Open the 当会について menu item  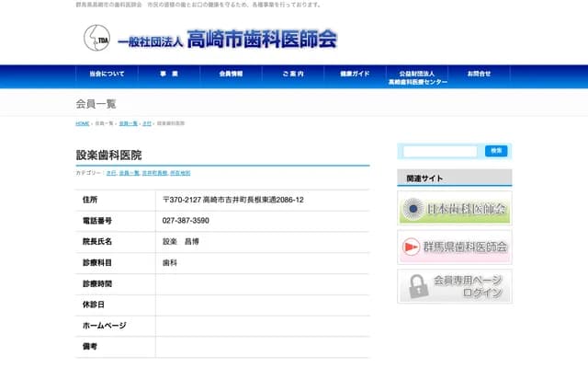click(x=107, y=74)
